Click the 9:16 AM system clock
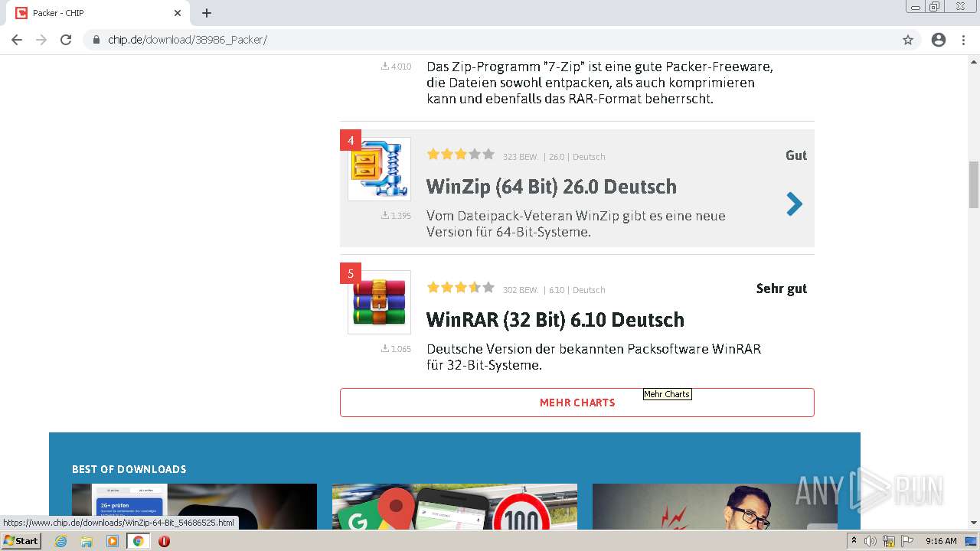Screen dimensions: 980x551 point(941,541)
